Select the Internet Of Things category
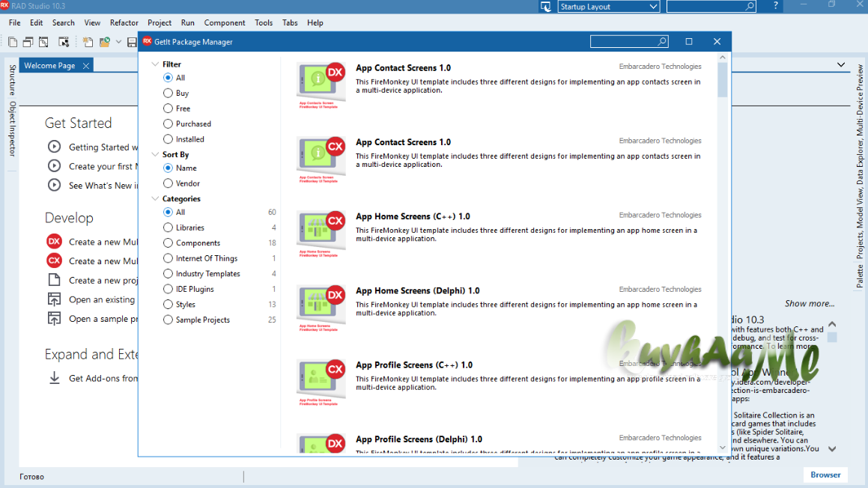Screen dimensions: 868x488 coord(168,257)
